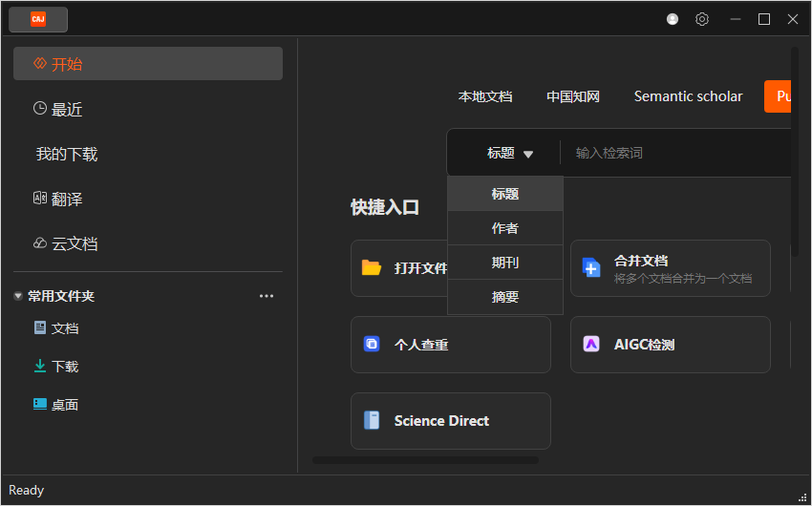Viewport: 812px width, 506px height.
Task: Click the 快捷入口 heading text
Action: pyautogui.click(x=385, y=207)
